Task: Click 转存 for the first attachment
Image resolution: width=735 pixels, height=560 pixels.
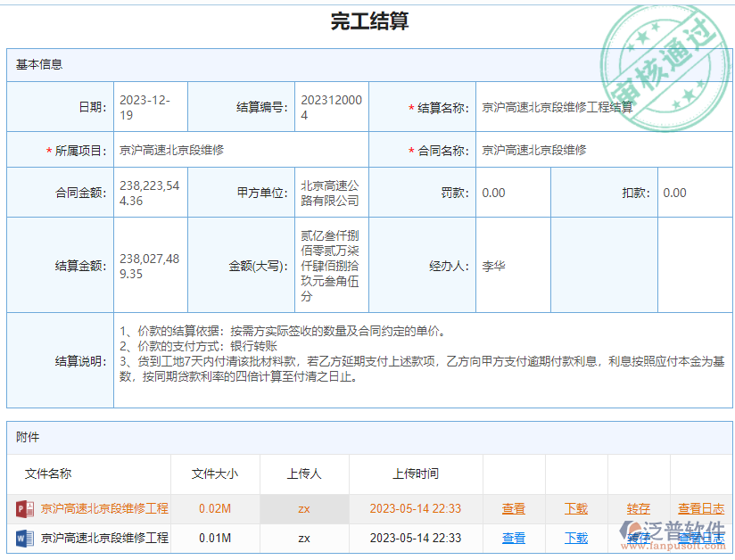Action: (638, 508)
